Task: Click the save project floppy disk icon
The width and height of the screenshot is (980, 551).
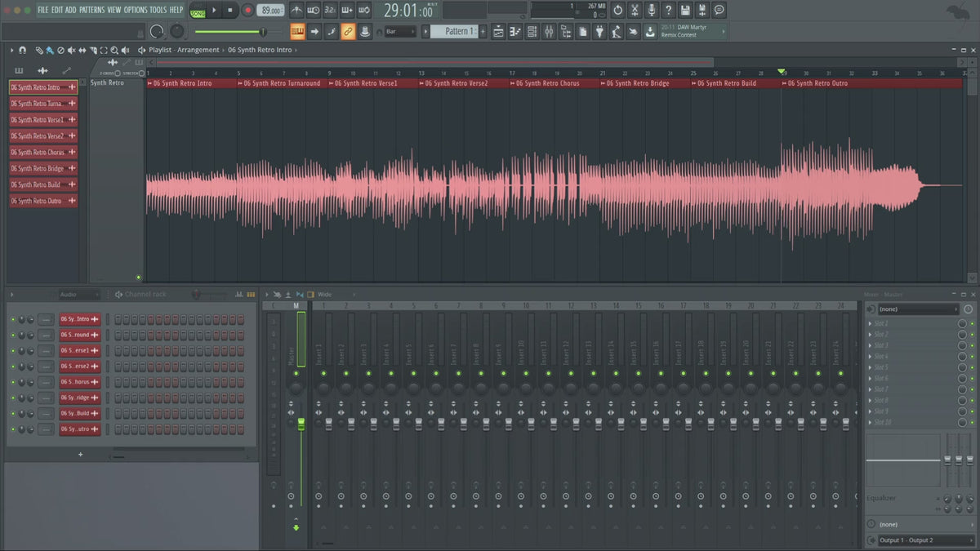Action: [x=685, y=11]
